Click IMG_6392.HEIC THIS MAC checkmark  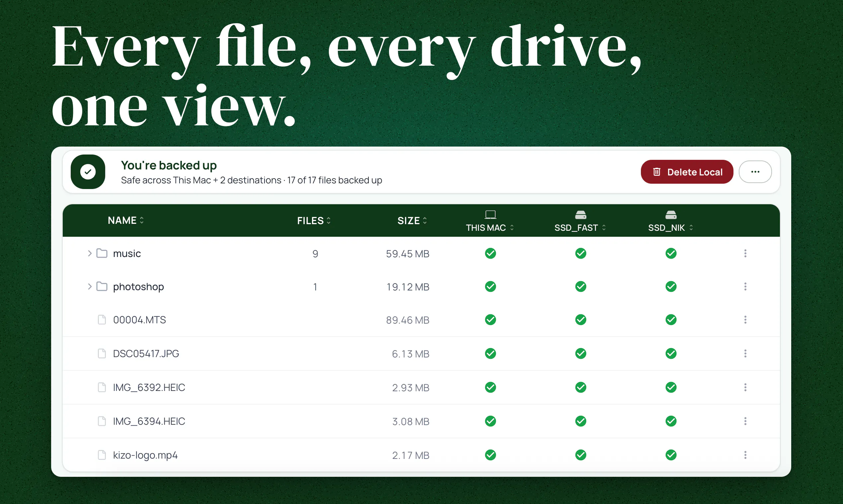click(490, 388)
